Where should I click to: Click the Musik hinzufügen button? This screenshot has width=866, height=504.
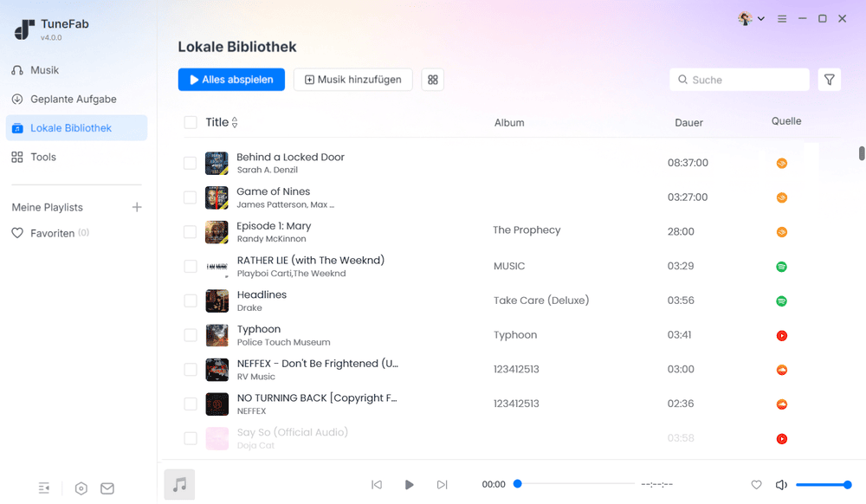pyautogui.click(x=352, y=80)
